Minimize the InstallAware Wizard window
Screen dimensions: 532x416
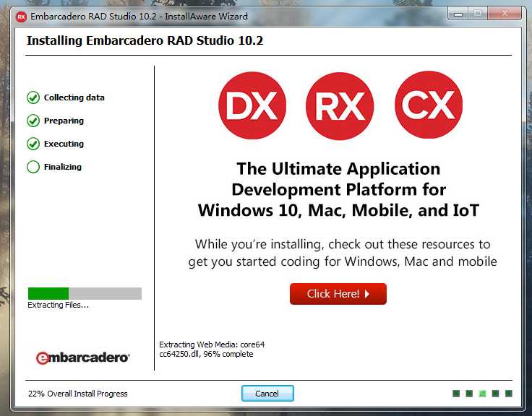[x=458, y=14]
